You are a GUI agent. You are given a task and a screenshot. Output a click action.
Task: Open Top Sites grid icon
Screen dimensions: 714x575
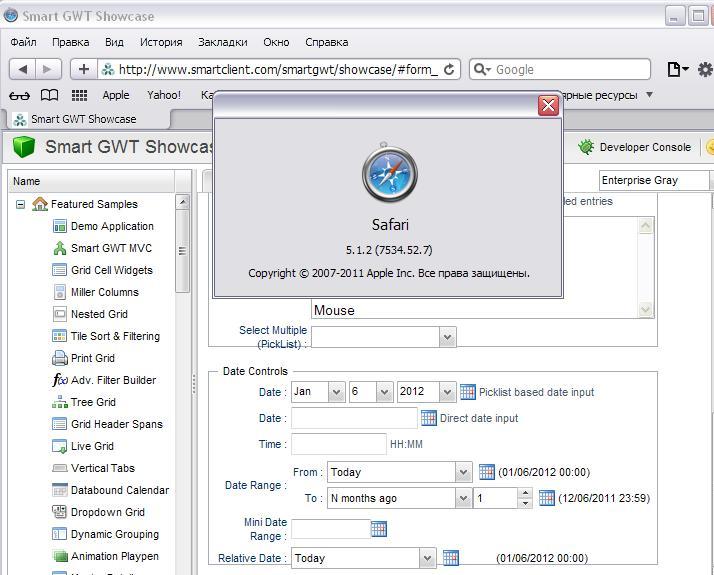click(x=79, y=95)
